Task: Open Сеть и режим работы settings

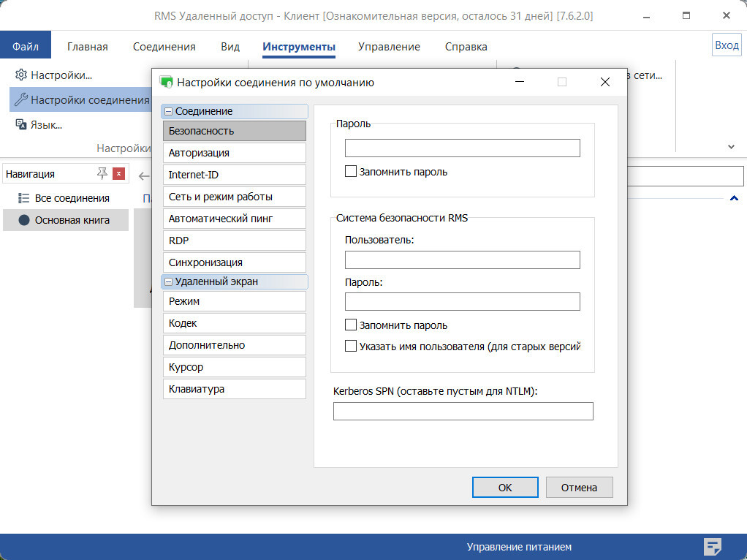Action: click(235, 197)
